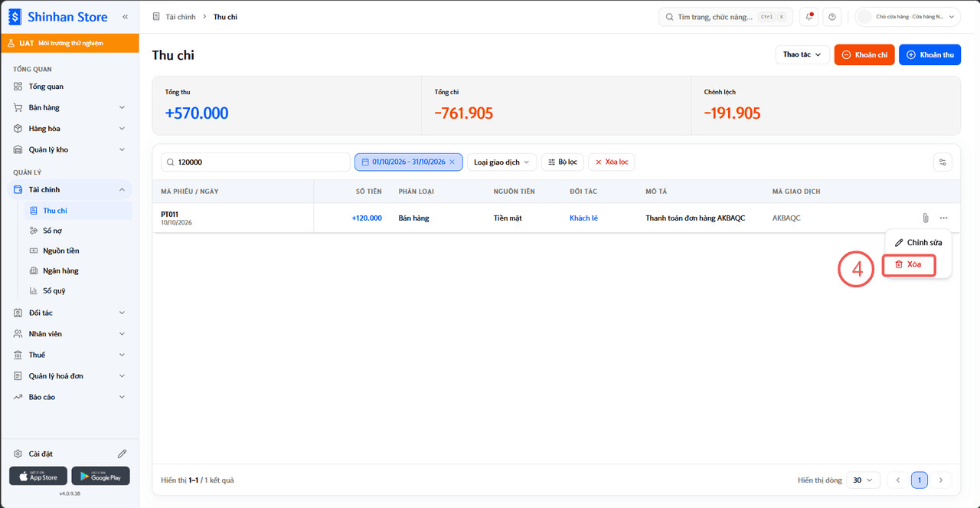Click Xóa lọc to clear filters

pos(612,162)
